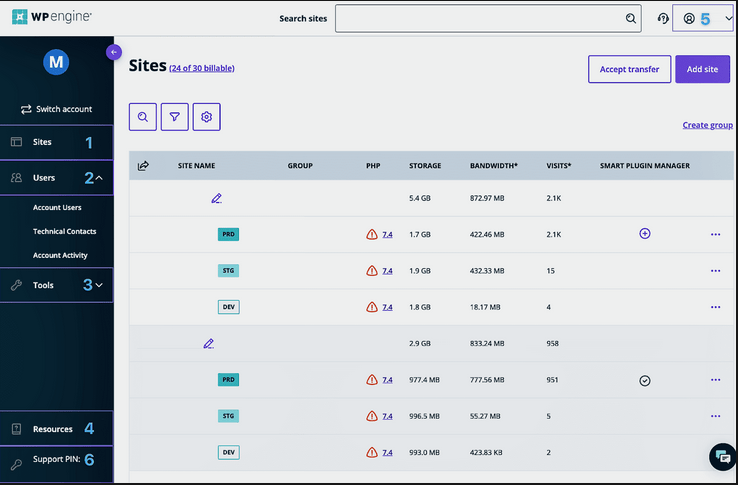738x485 pixels.
Task: Click the PHP warning icon in 1.9 GB row
Action: coord(372,271)
